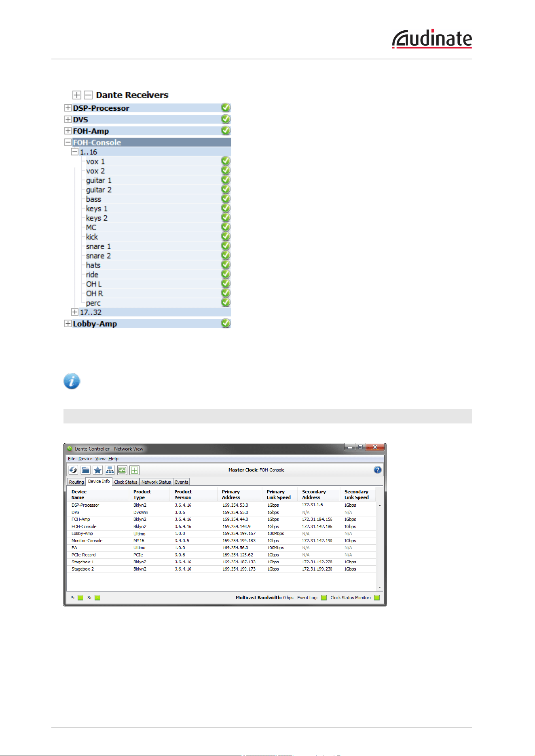Click the device table scrollbar down arrow
535x756 pixels.
point(379,587)
